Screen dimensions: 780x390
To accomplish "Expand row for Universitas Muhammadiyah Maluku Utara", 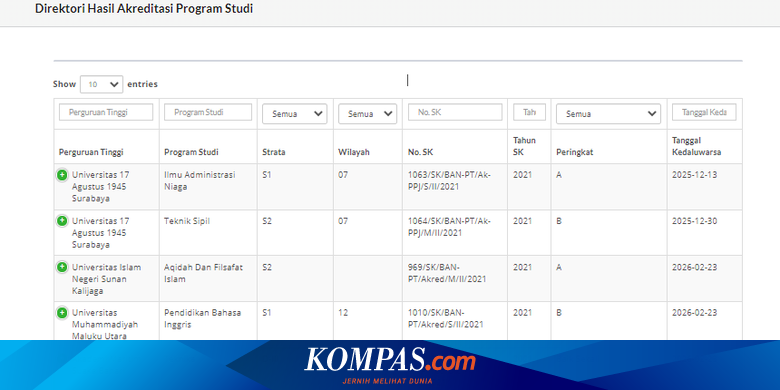I will point(62,313).
